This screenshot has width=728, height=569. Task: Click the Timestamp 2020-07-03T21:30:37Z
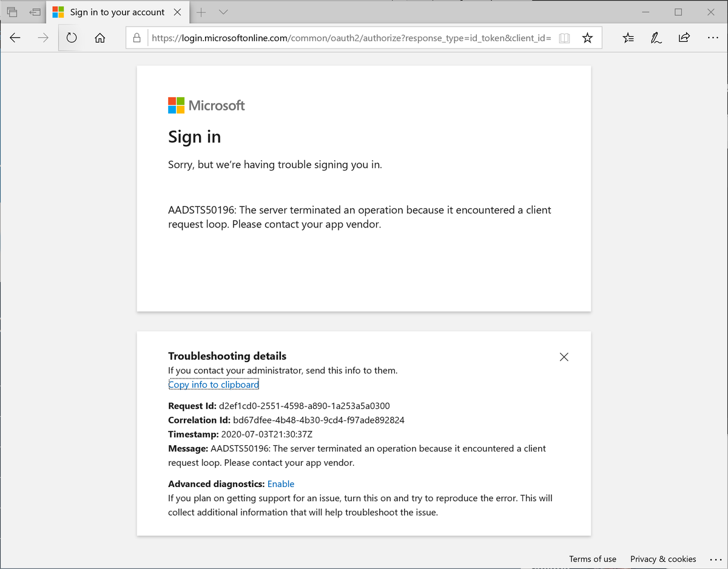pos(267,434)
